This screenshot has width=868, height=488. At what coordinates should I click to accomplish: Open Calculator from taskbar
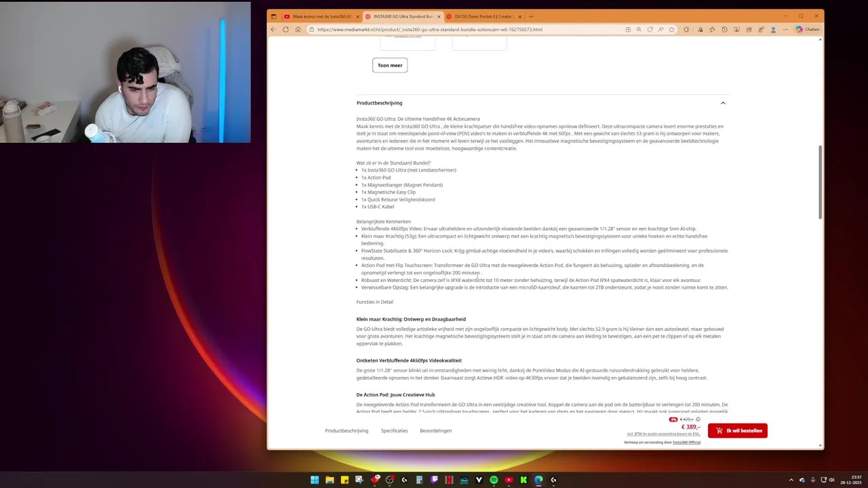coord(419,480)
